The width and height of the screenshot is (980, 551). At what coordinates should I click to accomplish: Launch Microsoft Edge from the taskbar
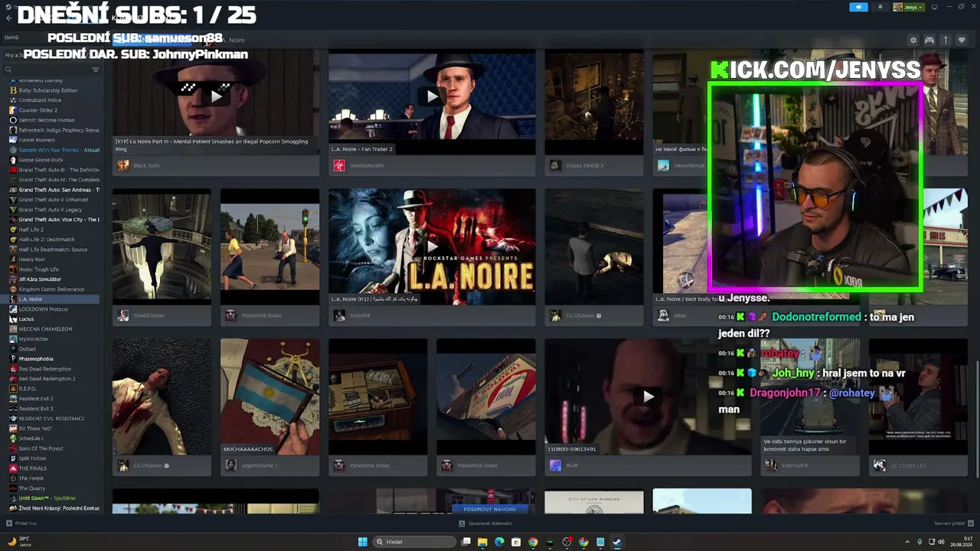tap(499, 542)
